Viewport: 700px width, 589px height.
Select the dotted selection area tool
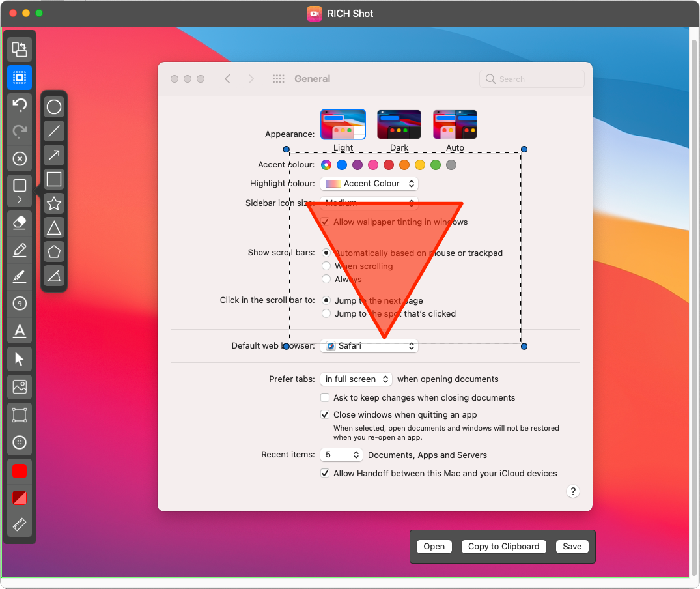click(19, 78)
